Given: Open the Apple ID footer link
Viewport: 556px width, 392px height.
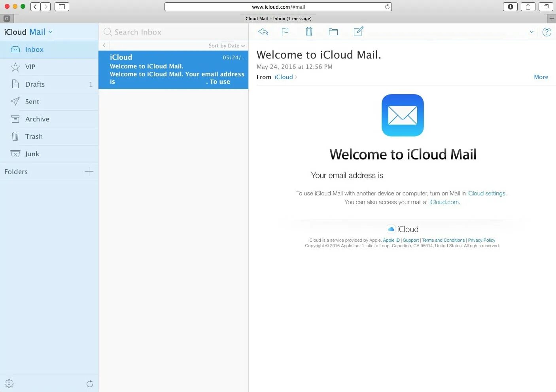Looking at the screenshot, I should [x=391, y=240].
